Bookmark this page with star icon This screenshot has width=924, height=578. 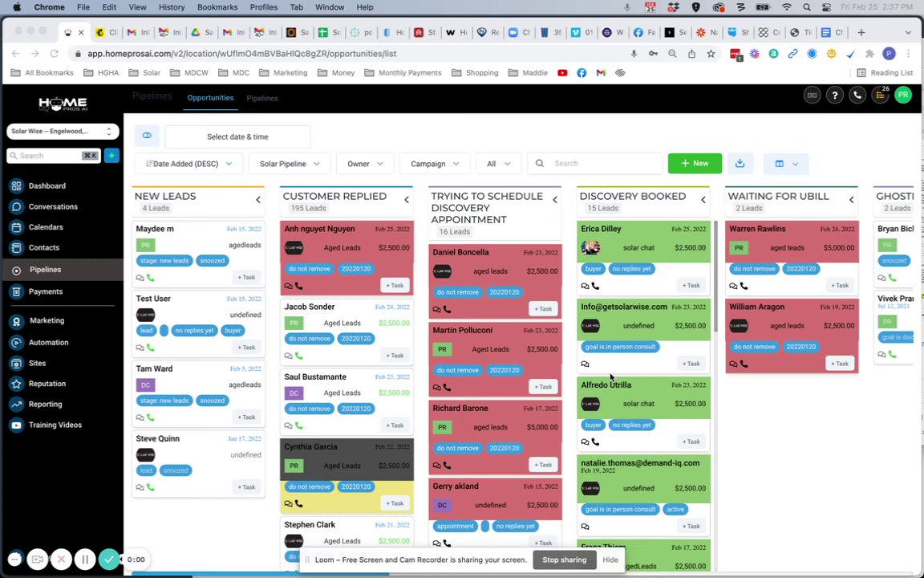[711, 54]
